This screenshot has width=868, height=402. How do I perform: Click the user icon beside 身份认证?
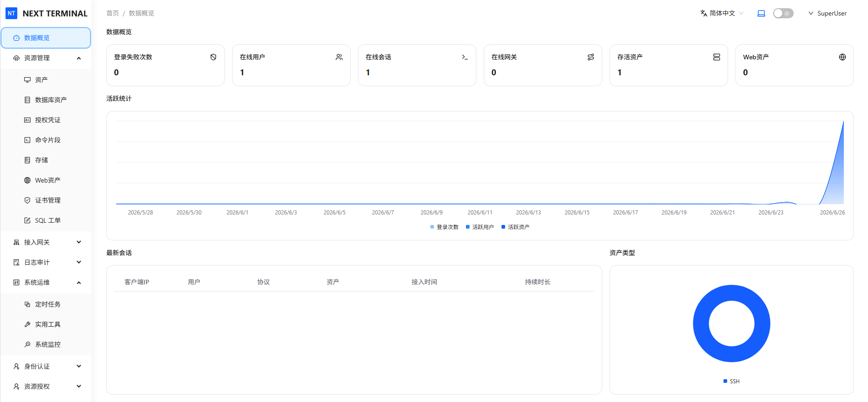(16, 366)
